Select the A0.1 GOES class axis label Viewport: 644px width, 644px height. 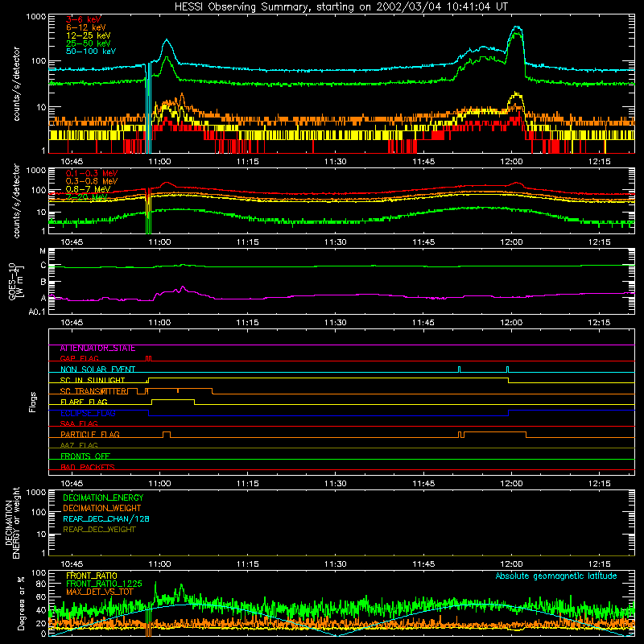(37, 312)
